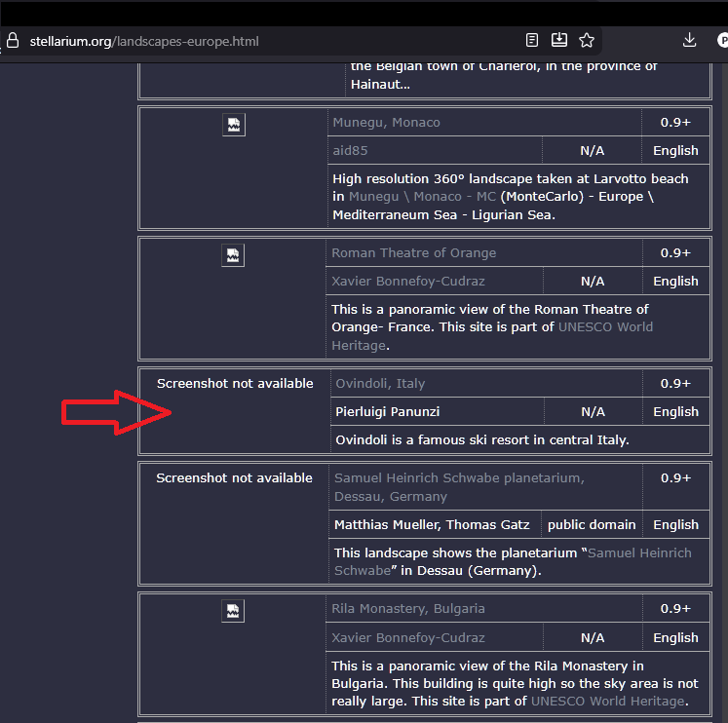Click the Rila Monastery thumbnail icon
Viewport: 728px width, 723px height.
[233, 611]
